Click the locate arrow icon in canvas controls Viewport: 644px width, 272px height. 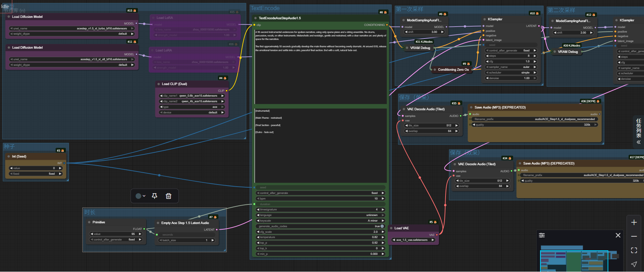click(634, 264)
